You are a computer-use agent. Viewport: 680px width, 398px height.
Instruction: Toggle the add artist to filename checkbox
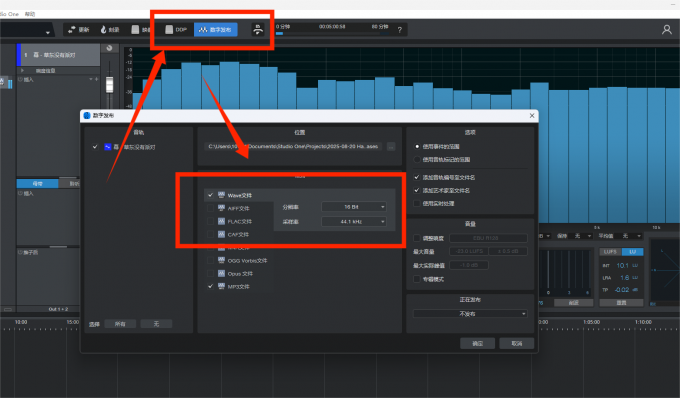coord(417,190)
